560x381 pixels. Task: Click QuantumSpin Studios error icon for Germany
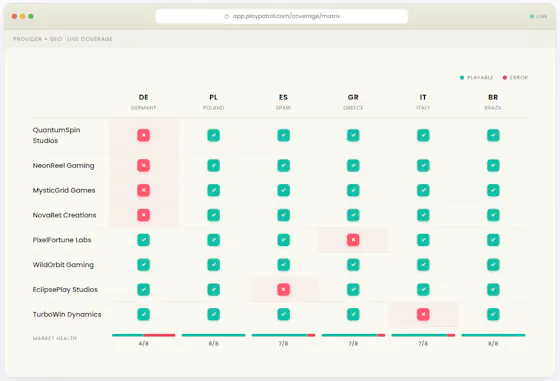[x=144, y=135]
